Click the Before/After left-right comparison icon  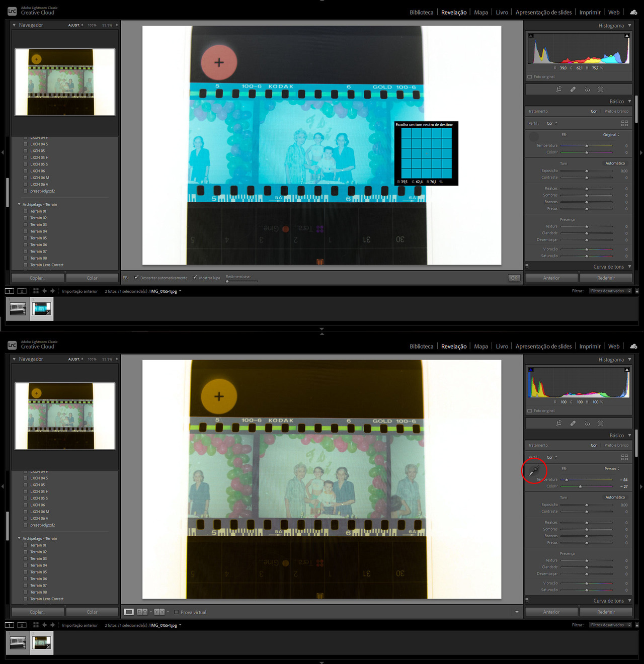(142, 612)
